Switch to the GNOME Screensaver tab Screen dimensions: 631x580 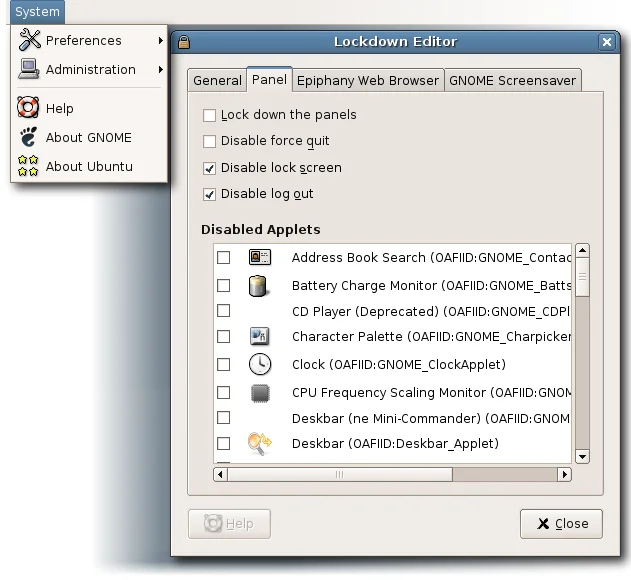coord(512,80)
